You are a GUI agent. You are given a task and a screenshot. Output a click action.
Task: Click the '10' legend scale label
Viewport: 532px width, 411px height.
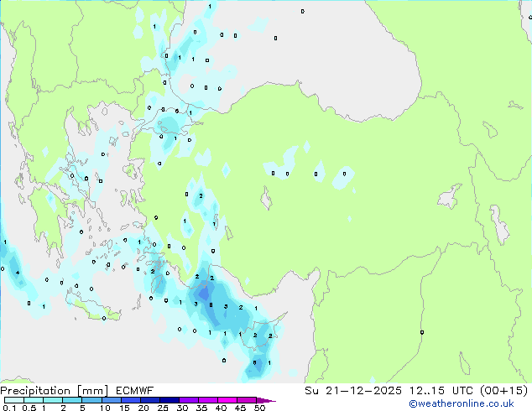pos(105,408)
